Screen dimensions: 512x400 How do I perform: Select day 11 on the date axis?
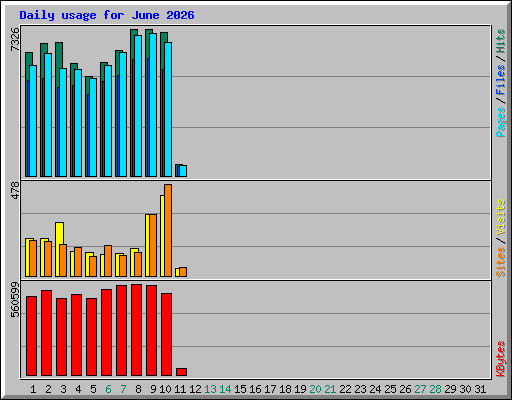[180, 389]
